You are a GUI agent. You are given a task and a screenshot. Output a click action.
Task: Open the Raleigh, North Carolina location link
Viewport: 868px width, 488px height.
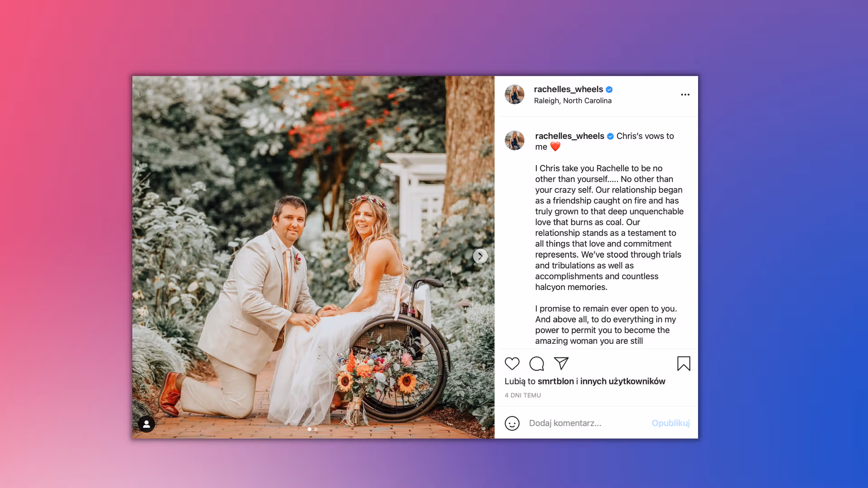tap(573, 101)
